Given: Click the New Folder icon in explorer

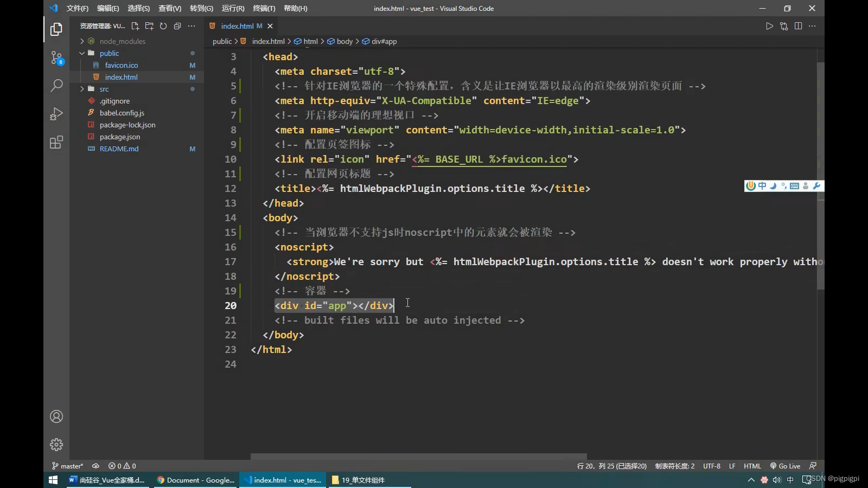Looking at the screenshot, I should [x=149, y=26].
